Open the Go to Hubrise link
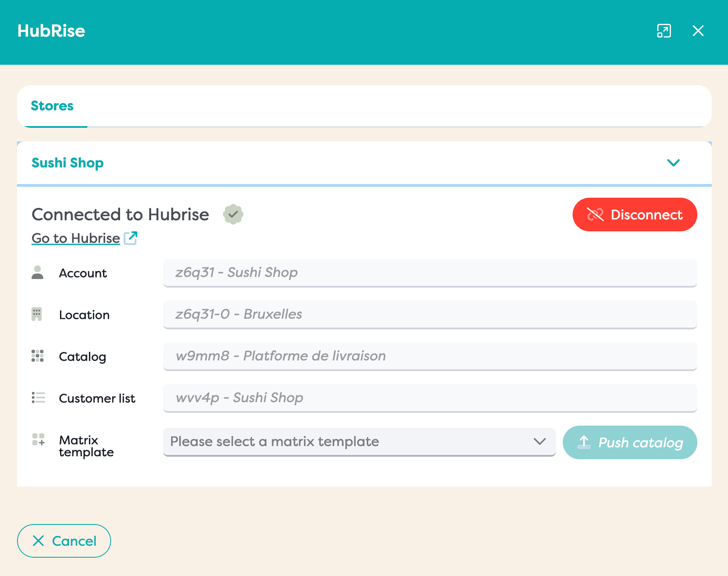This screenshot has width=728, height=576. 76,238
